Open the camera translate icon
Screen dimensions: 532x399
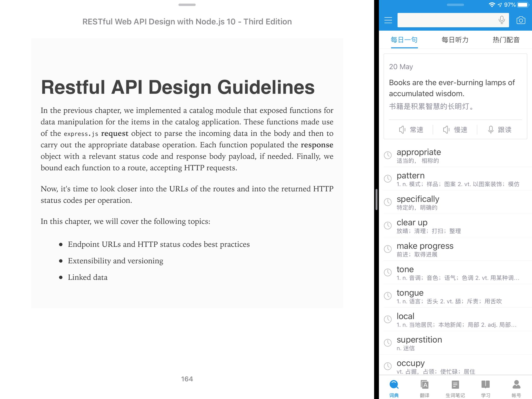[521, 20]
